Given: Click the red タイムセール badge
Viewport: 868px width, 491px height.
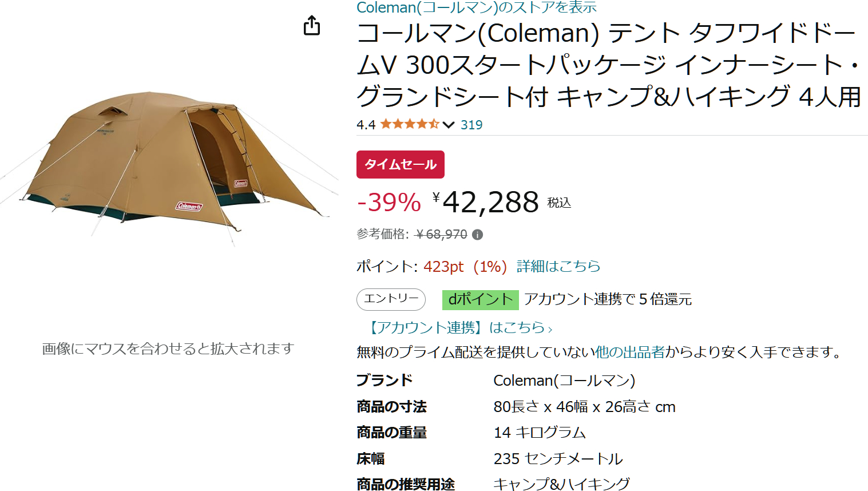Looking at the screenshot, I should click(400, 164).
